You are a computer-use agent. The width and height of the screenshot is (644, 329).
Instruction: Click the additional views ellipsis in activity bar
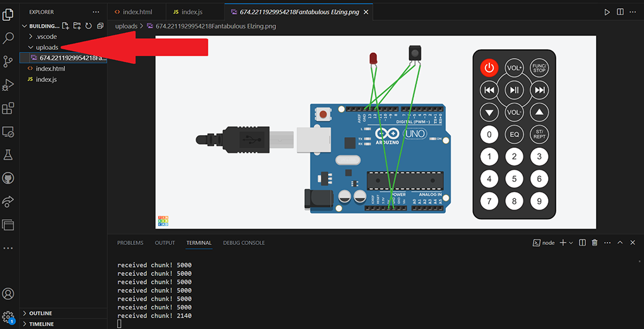click(x=8, y=248)
